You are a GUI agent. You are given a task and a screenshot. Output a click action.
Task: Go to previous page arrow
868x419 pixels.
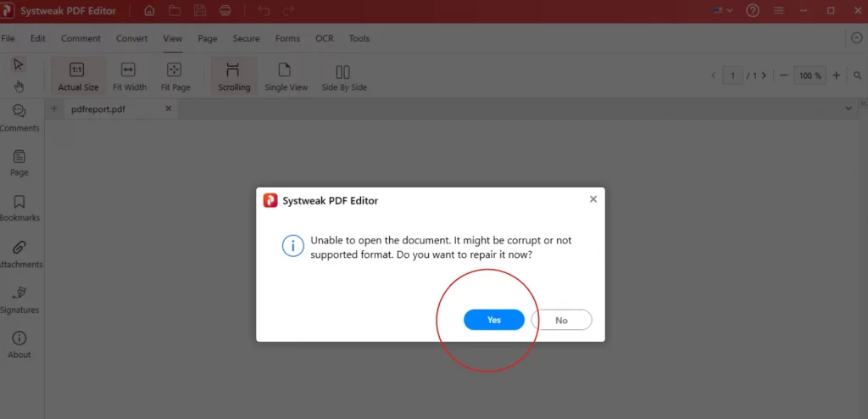coord(714,75)
